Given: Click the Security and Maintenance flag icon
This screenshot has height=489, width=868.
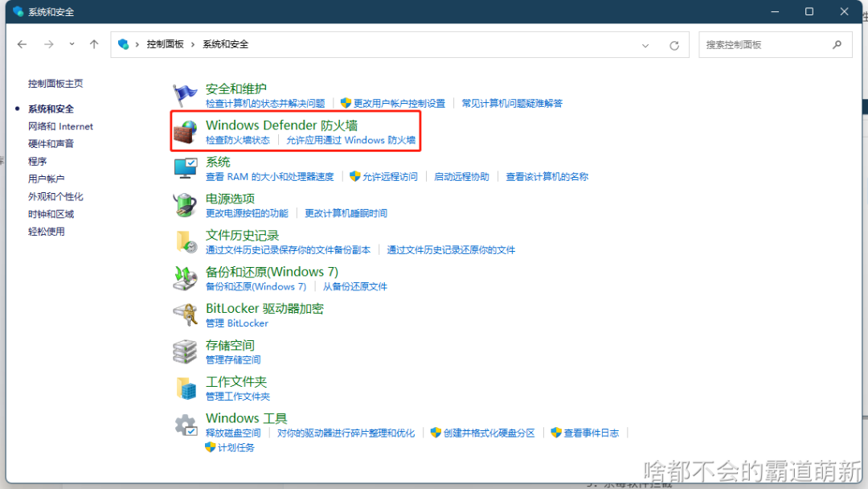Looking at the screenshot, I should (185, 95).
